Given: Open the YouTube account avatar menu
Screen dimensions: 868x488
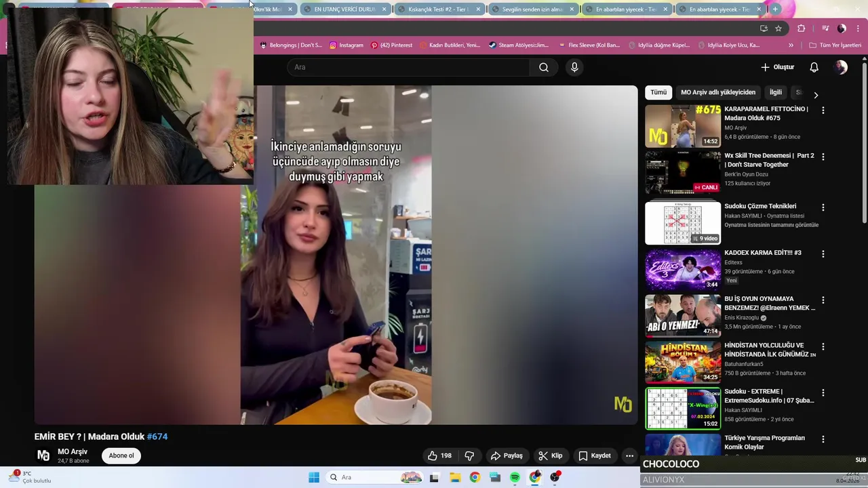Looking at the screenshot, I should coord(841,67).
